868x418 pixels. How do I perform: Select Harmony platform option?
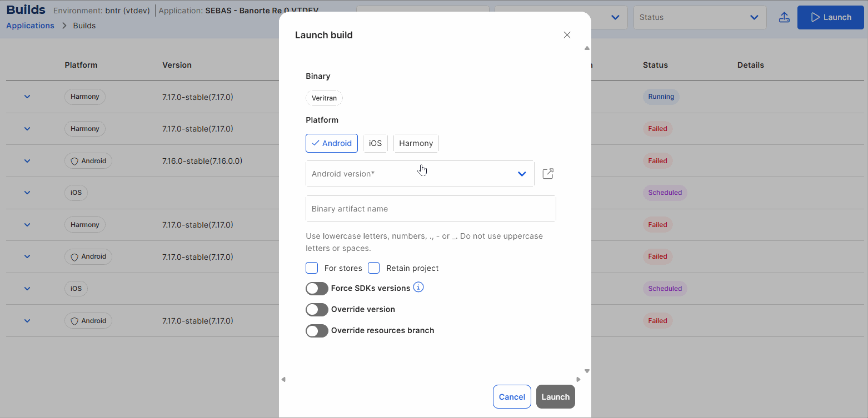point(416,143)
